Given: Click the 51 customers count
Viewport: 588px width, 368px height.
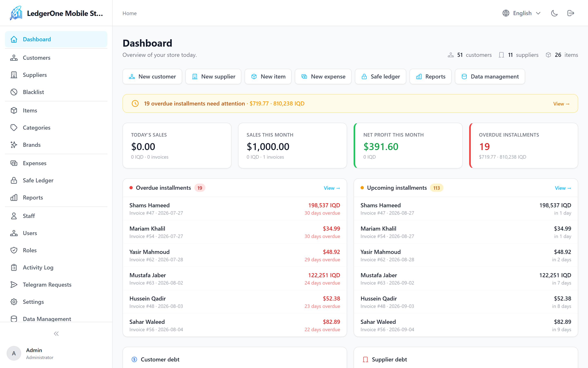Looking at the screenshot, I should (x=470, y=55).
